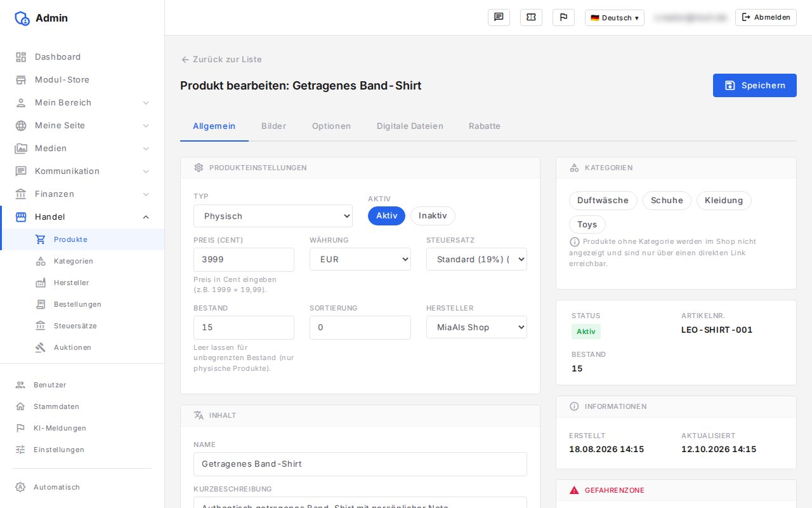Viewport: 812px width, 508px height.
Task: Click the Preis (Cent) input field
Action: click(244, 259)
